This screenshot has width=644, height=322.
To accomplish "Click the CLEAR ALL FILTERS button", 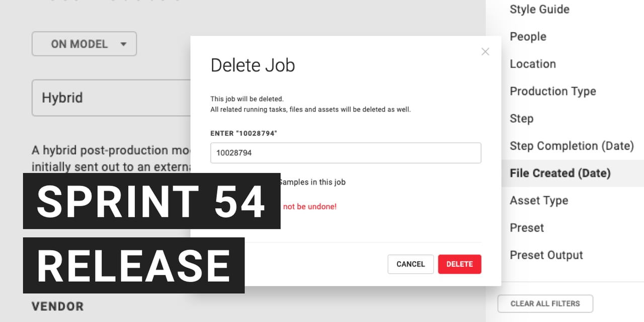I will coord(545,303).
